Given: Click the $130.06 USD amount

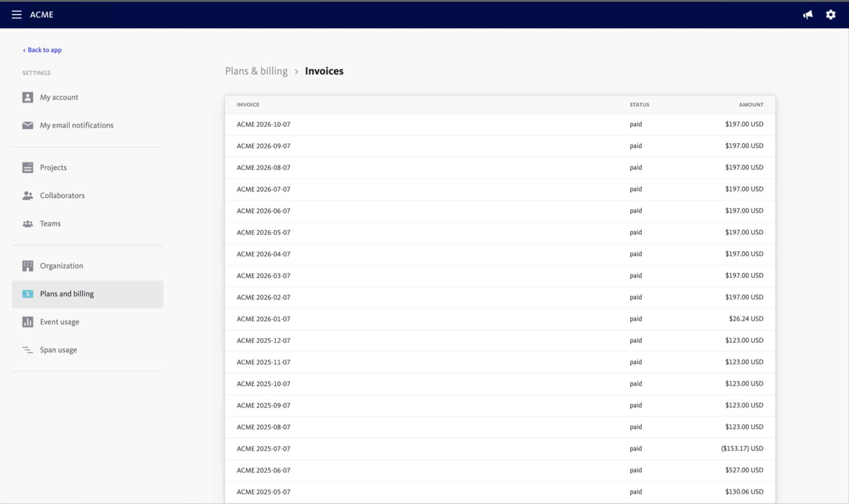Looking at the screenshot, I should (x=744, y=492).
